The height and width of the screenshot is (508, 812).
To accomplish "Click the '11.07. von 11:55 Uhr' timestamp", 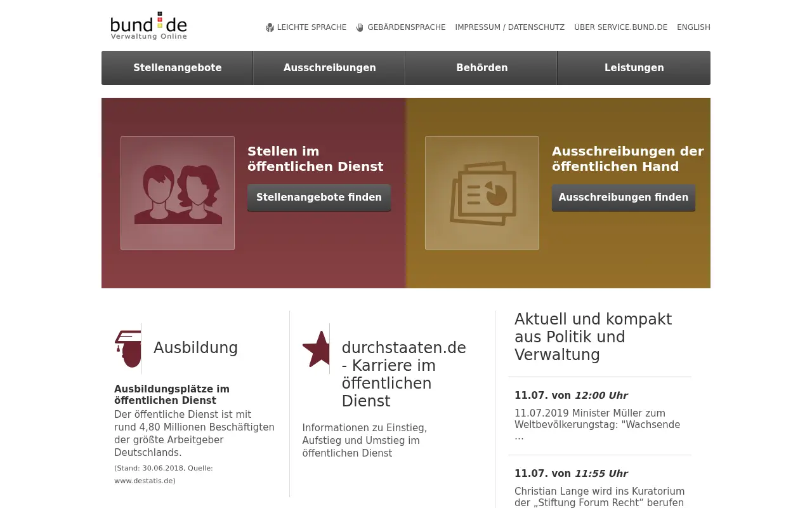I will 571,474.
